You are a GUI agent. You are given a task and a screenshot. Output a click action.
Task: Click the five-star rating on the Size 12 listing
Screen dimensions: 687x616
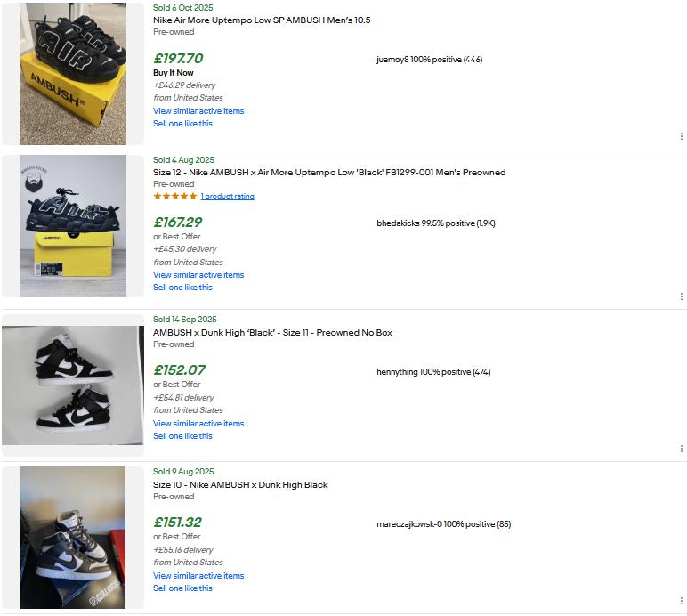[175, 196]
